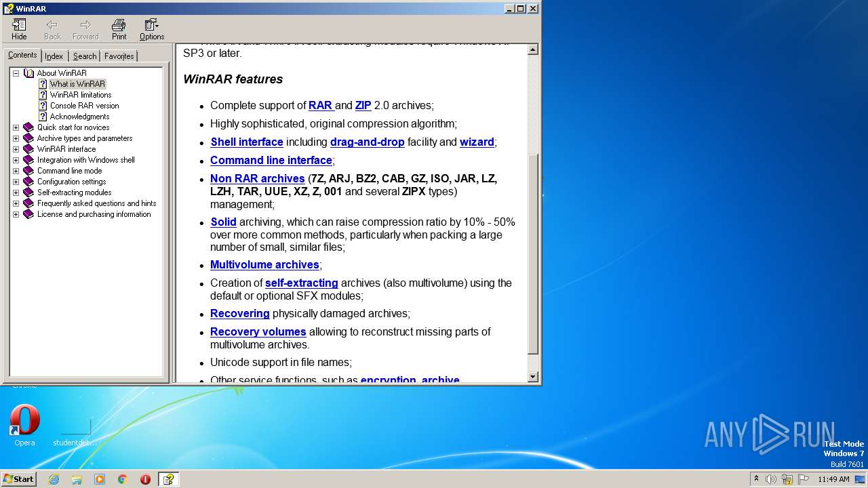This screenshot has width=868, height=488.
Task: Open the Options toolbar menu
Action: pyautogui.click(x=152, y=29)
